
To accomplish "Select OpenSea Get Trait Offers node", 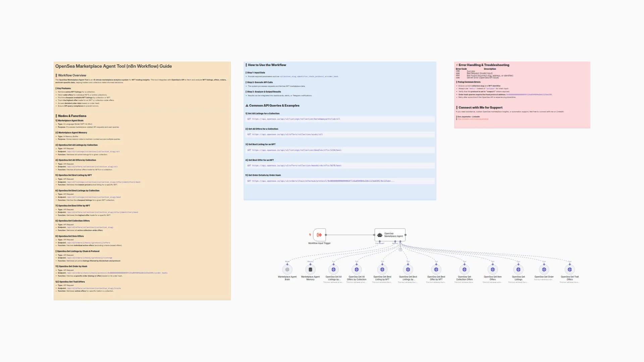I will 570,269.
